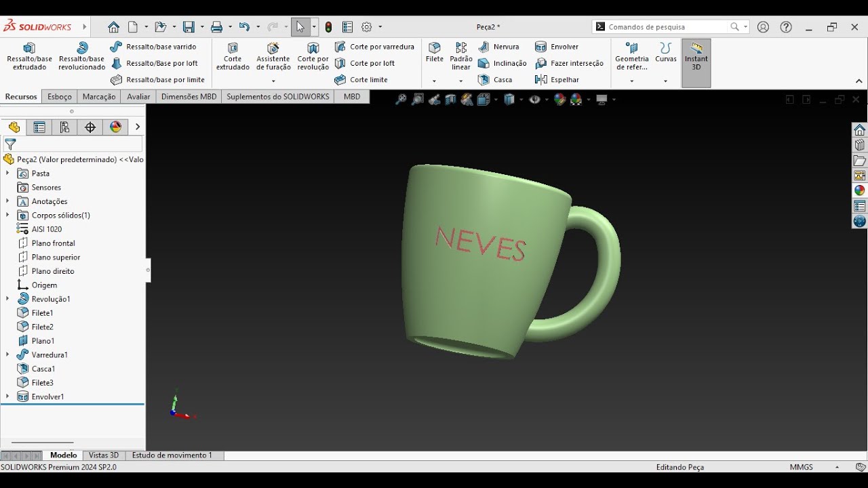Open the display style cube icon
868x488 pixels.
tap(509, 100)
